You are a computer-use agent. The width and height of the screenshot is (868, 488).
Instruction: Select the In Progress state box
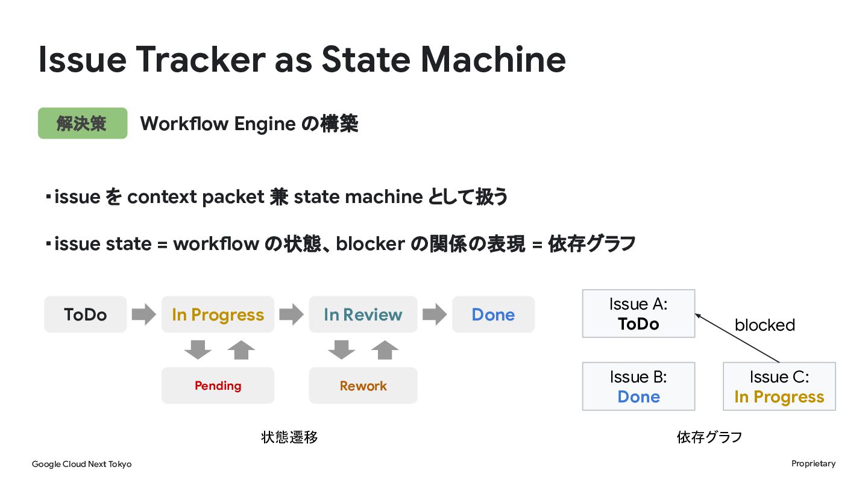218,314
